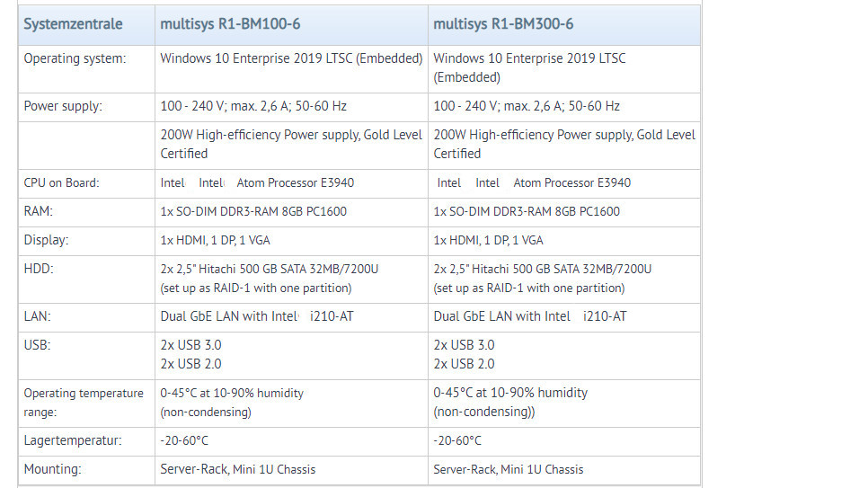The image size is (868, 488).
Task: Click the USB row label
Action: point(37,345)
